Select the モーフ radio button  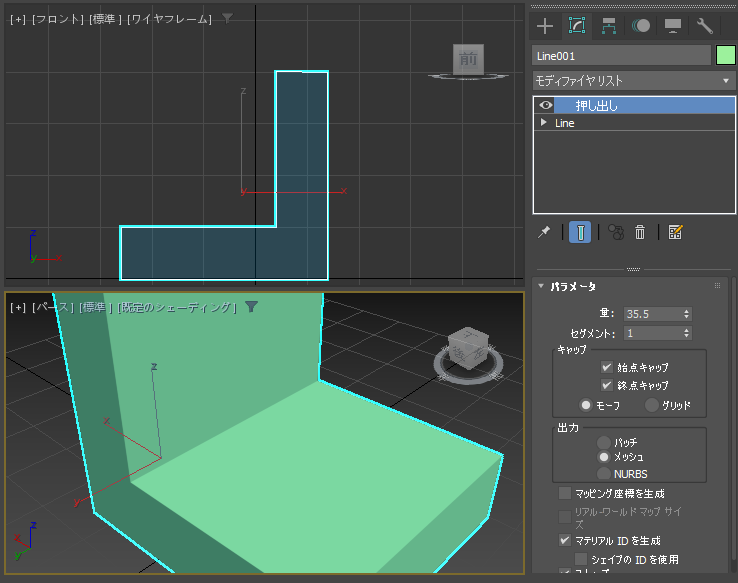586,405
